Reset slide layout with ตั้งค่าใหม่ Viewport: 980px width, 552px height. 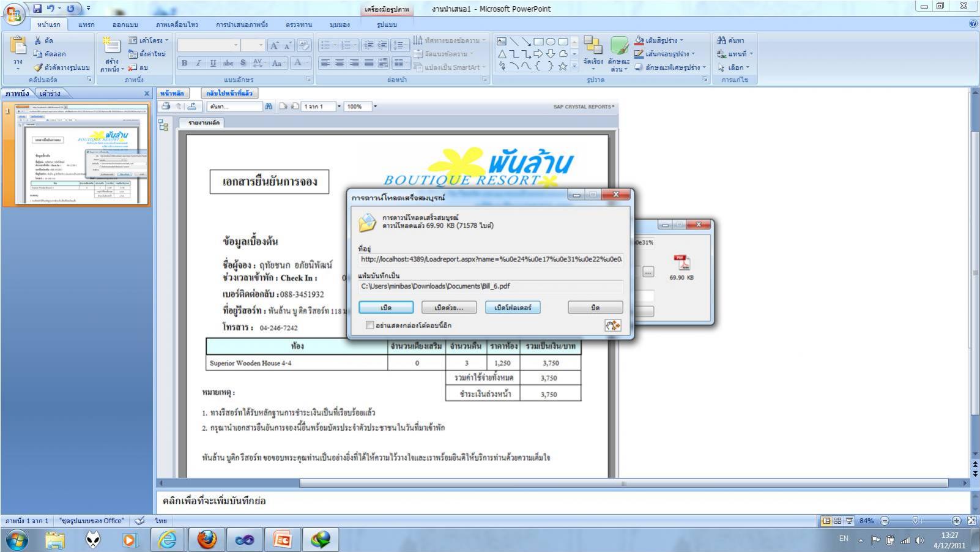pos(147,54)
